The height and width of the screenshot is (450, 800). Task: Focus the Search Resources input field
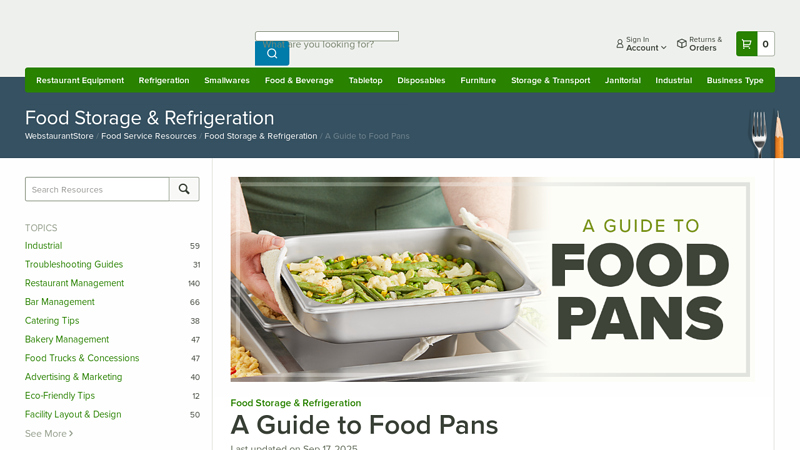pyautogui.click(x=97, y=189)
